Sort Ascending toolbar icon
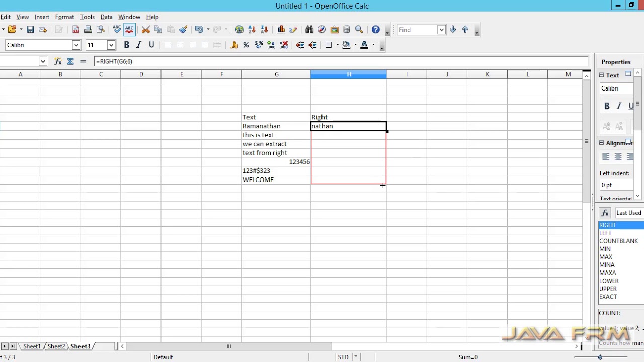644x362 pixels. pyautogui.click(x=252, y=30)
